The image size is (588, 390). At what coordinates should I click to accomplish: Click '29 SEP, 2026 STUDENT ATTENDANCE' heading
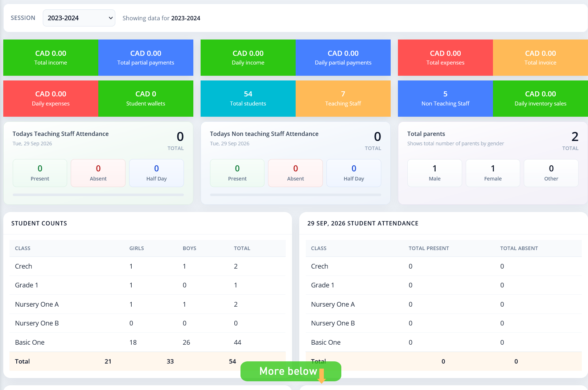(363, 223)
